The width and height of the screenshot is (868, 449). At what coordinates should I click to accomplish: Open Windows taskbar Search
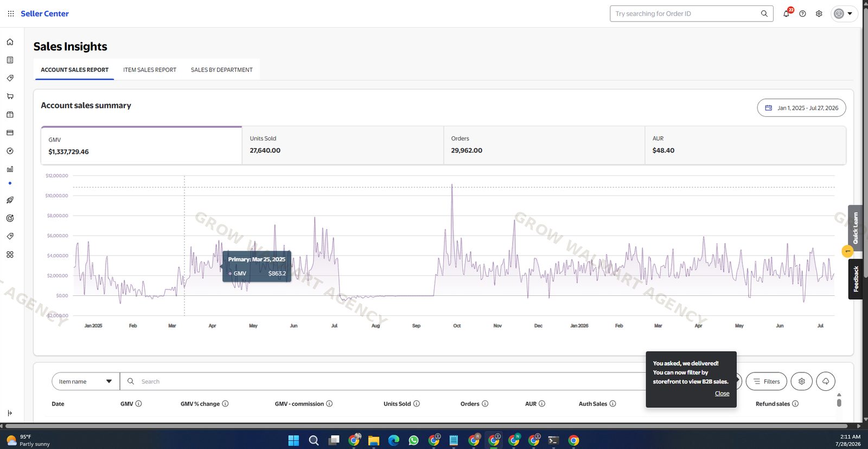314,440
